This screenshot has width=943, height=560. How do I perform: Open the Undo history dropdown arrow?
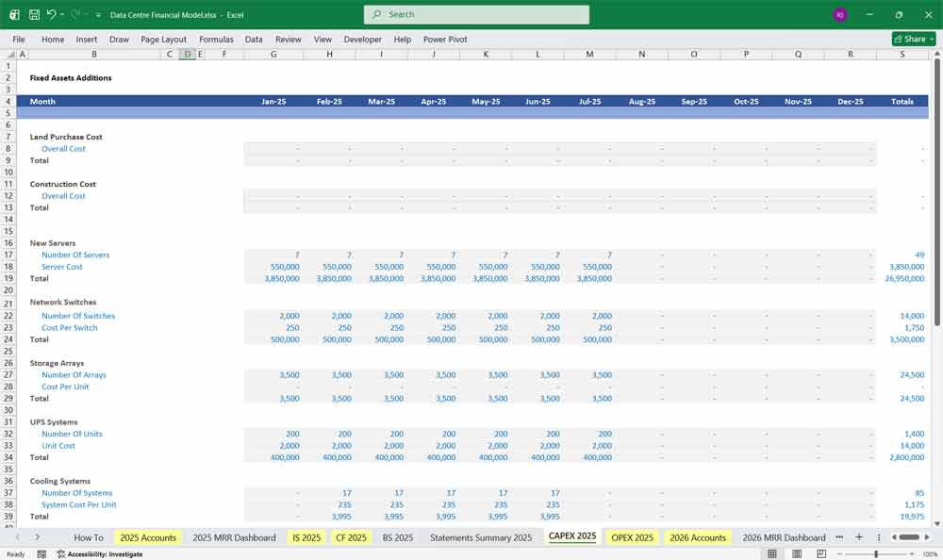coord(62,13)
